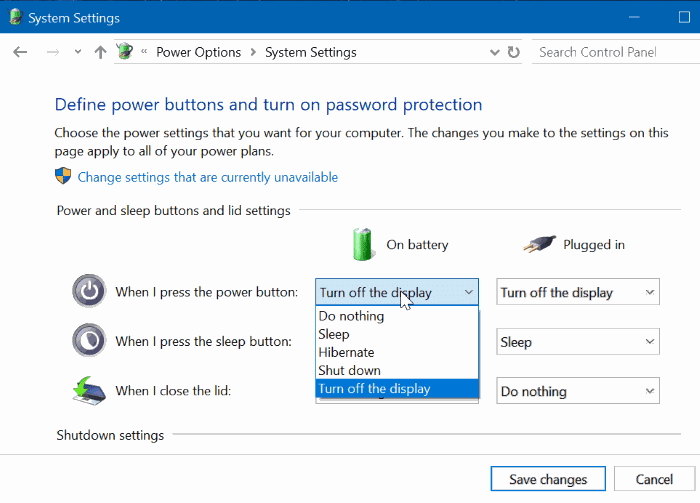
Task: Click the laptop lid close icon
Action: [x=89, y=390]
